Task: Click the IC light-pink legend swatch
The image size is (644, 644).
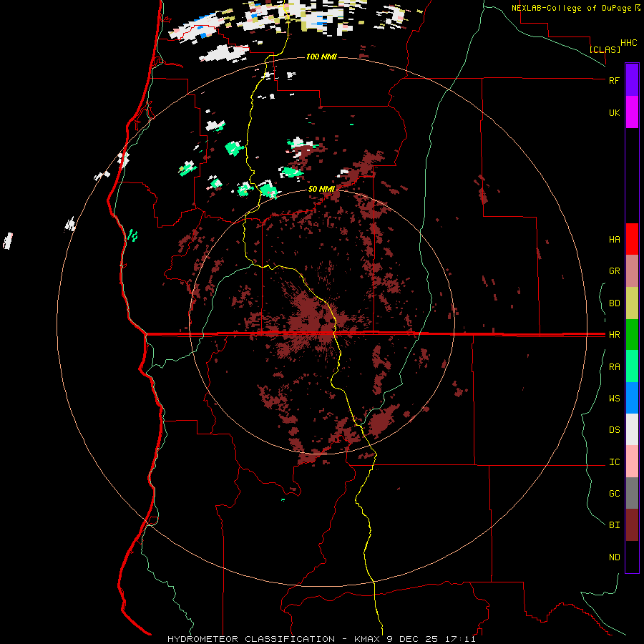Action: 632,462
